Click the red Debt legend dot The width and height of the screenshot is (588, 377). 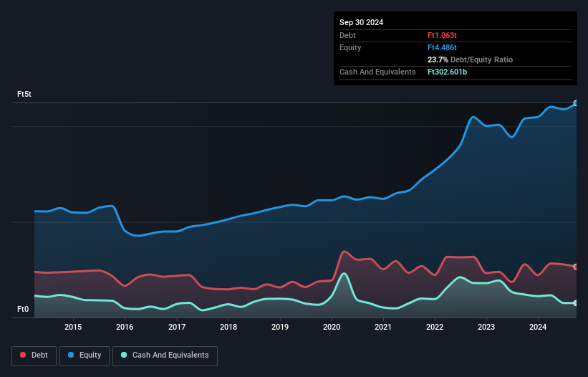[23, 355]
